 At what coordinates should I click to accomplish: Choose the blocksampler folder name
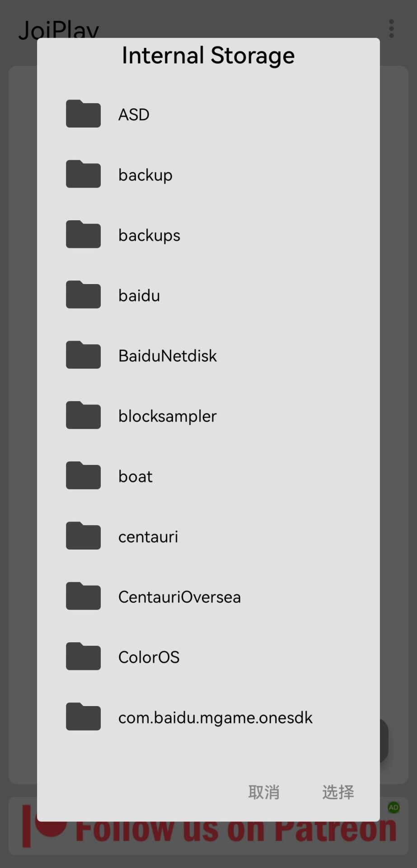tap(167, 416)
